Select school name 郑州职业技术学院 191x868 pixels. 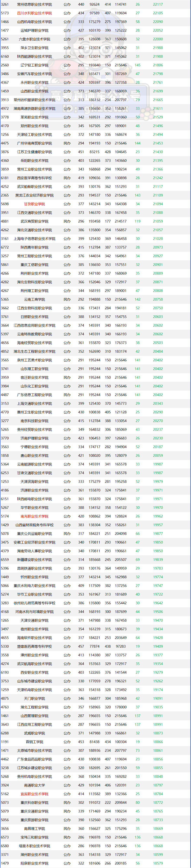35,126
